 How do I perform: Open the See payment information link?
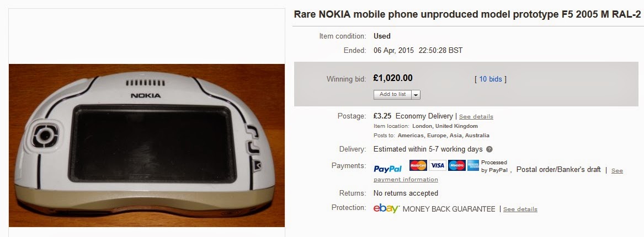pos(406,180)
